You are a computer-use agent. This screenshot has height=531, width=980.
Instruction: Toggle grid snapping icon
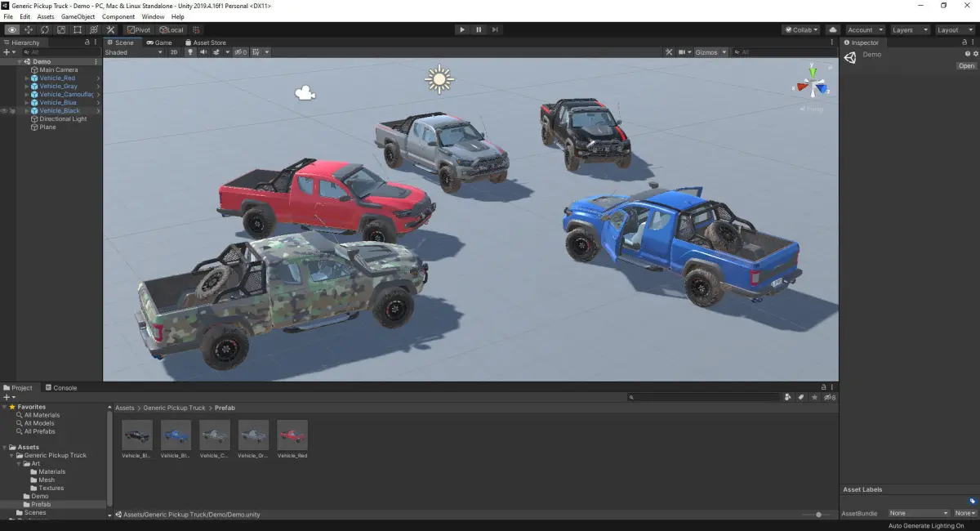pos(196,29)
